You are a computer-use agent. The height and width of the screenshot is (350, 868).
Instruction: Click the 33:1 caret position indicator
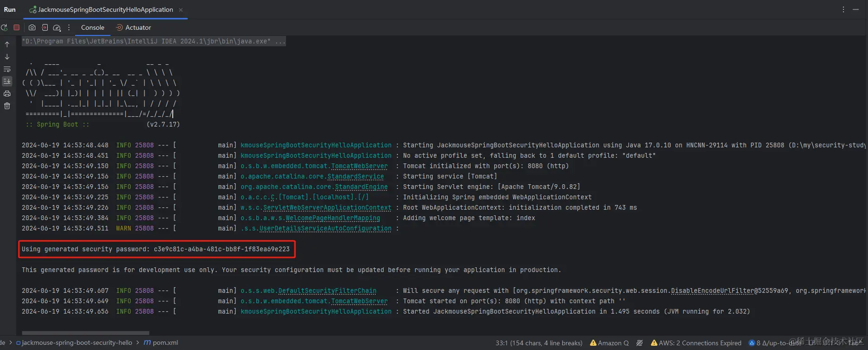click(539, 343)
